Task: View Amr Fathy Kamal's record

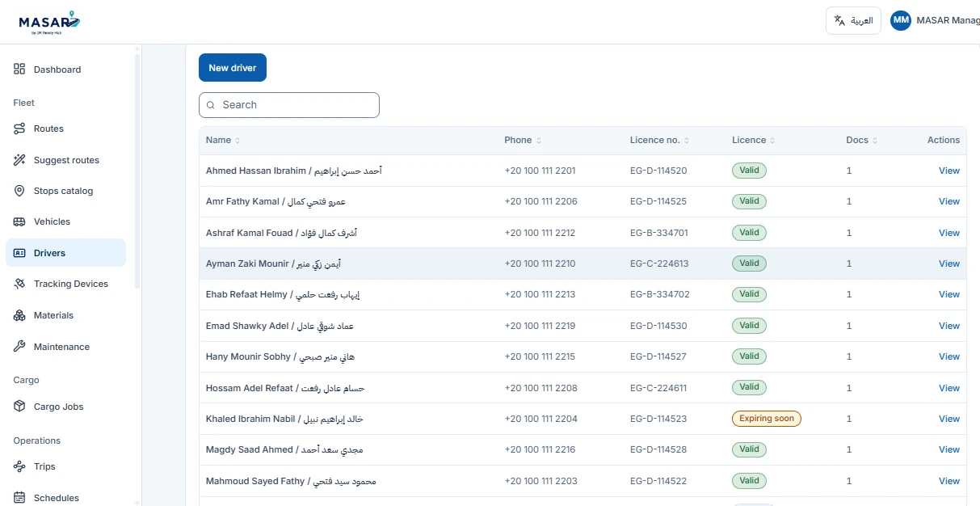Action: tap(949, 201)
